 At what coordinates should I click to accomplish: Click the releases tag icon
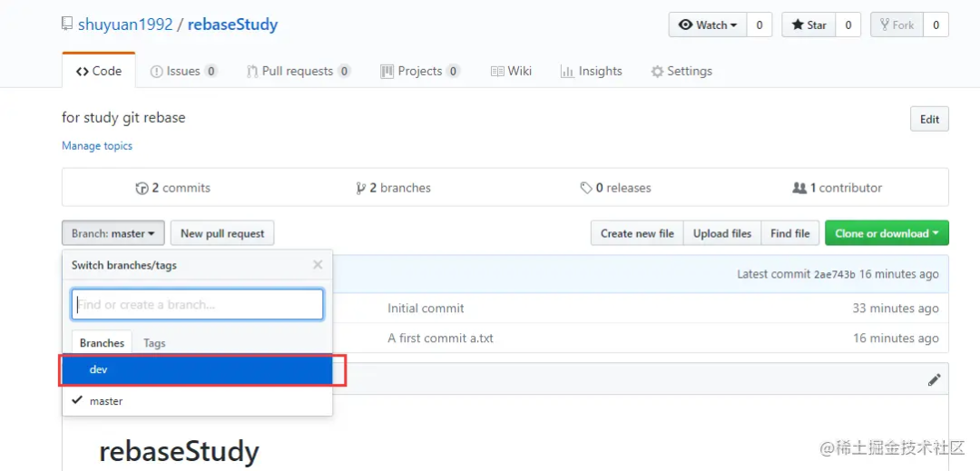(586, 188)
